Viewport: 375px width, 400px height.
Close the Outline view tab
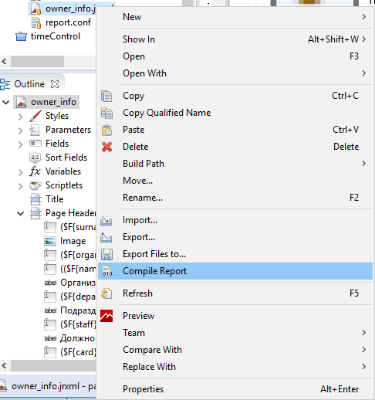click(x=55, y=84)
